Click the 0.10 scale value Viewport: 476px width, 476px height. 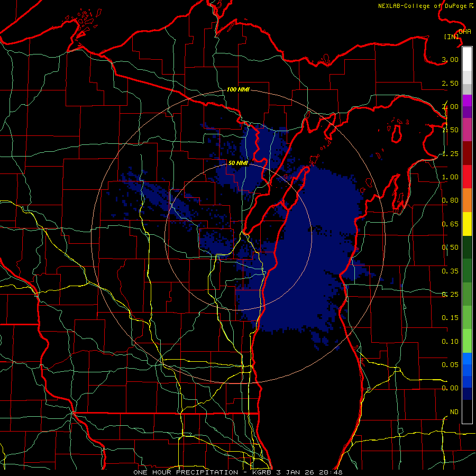click(x=450, y=342)
